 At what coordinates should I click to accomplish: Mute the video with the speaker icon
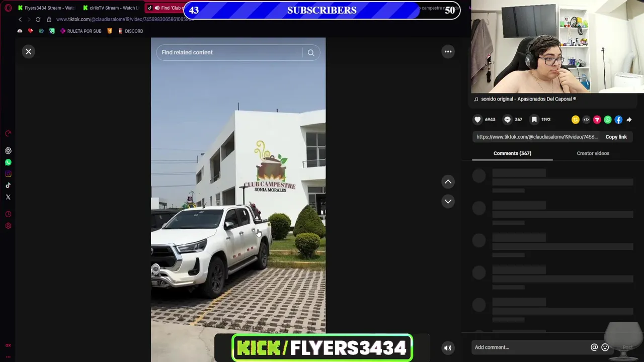pos(448,348)
